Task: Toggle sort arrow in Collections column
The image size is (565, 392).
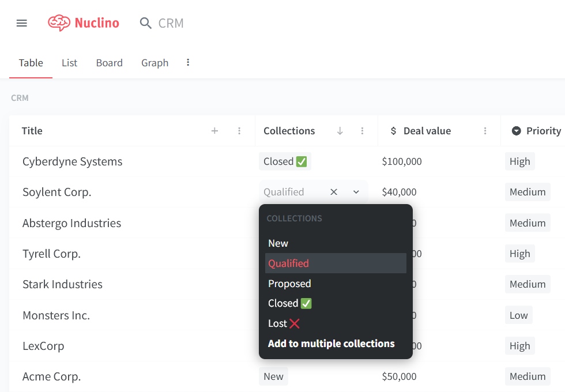Action: tap(340, 131)
